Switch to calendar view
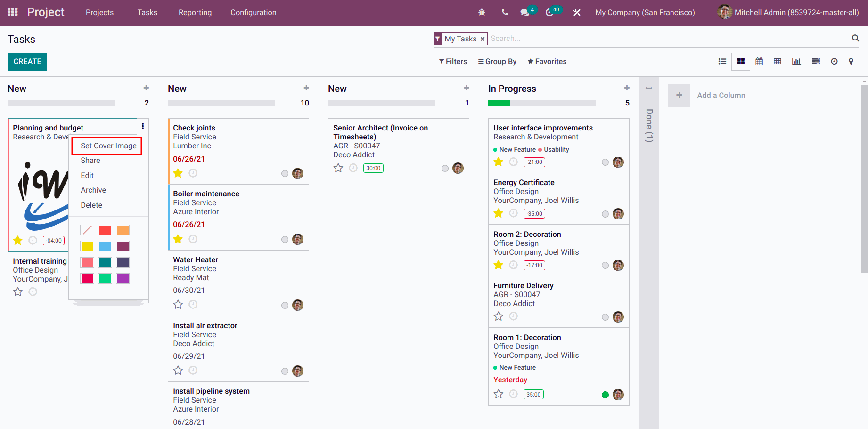868x429 pixels. pos(759,61)
